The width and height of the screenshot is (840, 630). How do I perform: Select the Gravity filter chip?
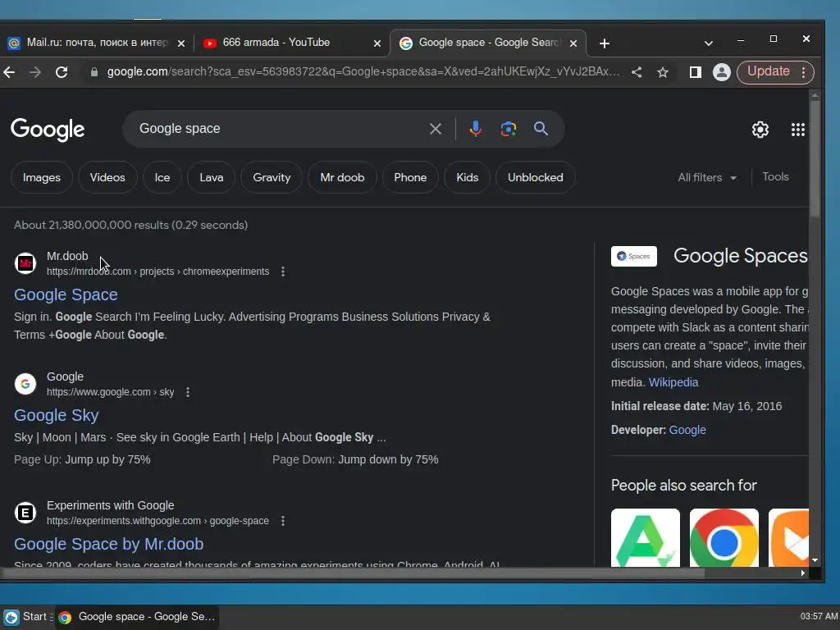tap(271, 177)
